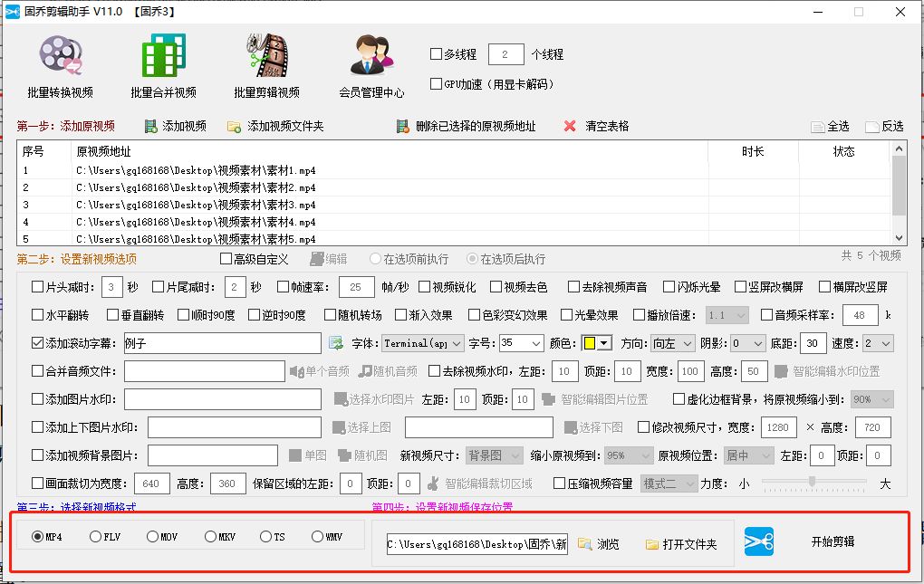This screenshot has height=584, width=924.
Task: Click the 固乔剪辑助手 title bar app icon
Action: click(x=13, y=12)
